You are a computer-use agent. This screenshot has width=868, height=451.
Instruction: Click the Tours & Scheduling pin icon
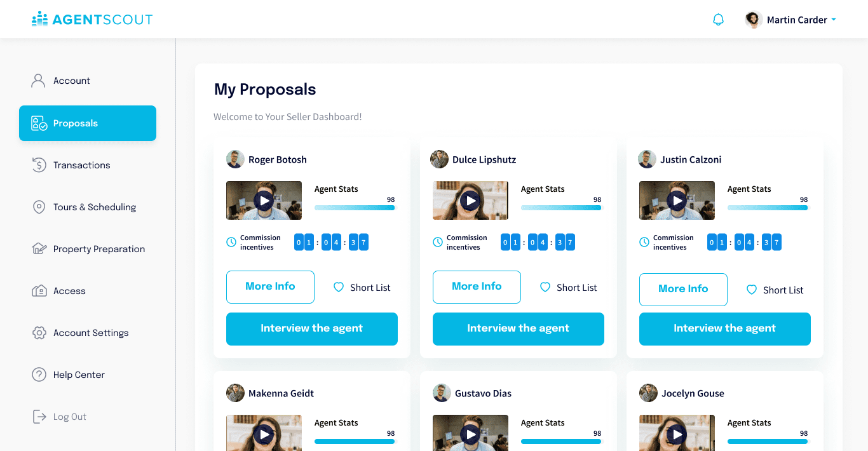(x=39, y=207)
